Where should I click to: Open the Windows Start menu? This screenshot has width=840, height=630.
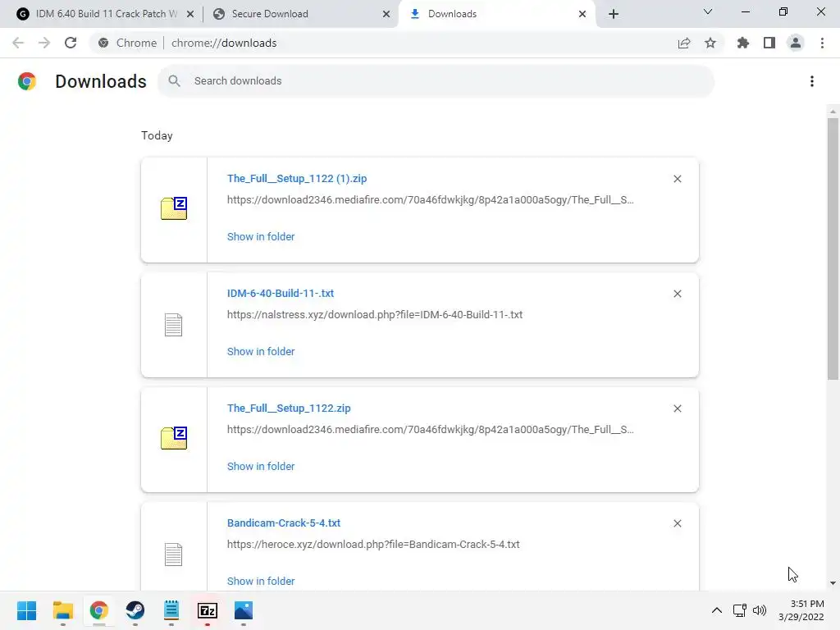26,610
